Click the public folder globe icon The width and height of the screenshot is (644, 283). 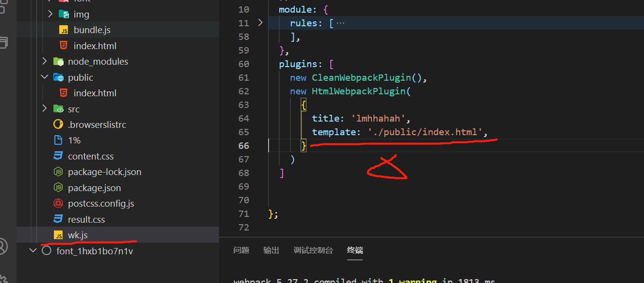[58, 77]
